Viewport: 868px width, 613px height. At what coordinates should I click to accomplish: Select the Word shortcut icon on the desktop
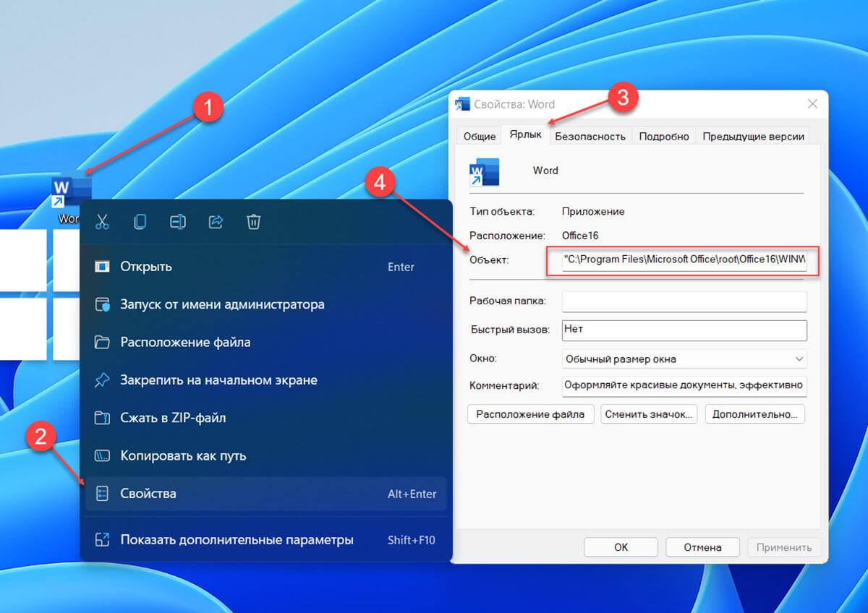pyautogui.click(x=72, y=191)
